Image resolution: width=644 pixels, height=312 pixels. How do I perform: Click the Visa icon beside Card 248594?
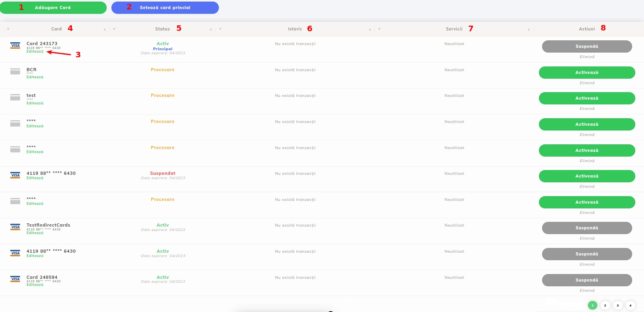15,279
